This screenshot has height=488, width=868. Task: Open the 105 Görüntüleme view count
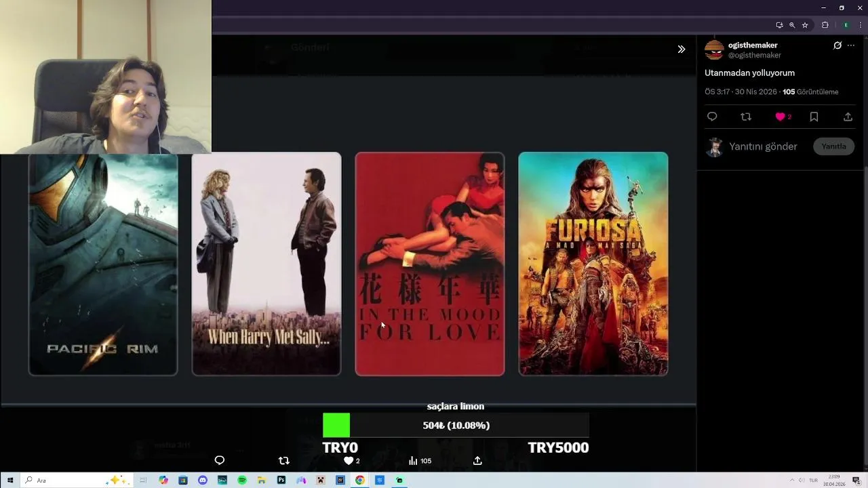tap(810, 91)
